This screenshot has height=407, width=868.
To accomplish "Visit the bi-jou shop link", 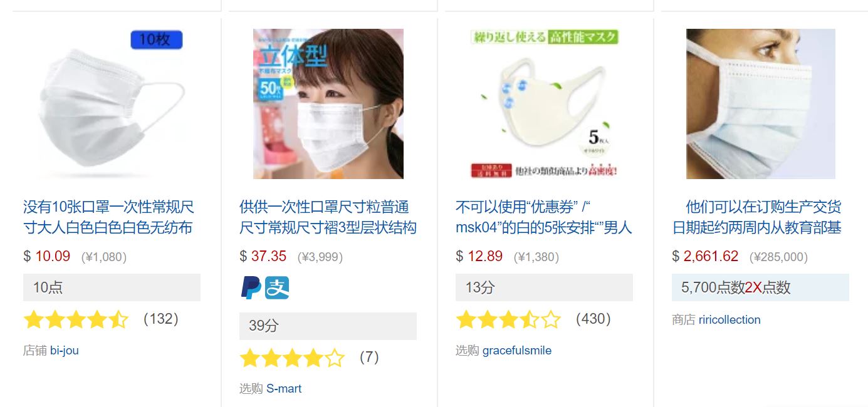I will [65, 351].
